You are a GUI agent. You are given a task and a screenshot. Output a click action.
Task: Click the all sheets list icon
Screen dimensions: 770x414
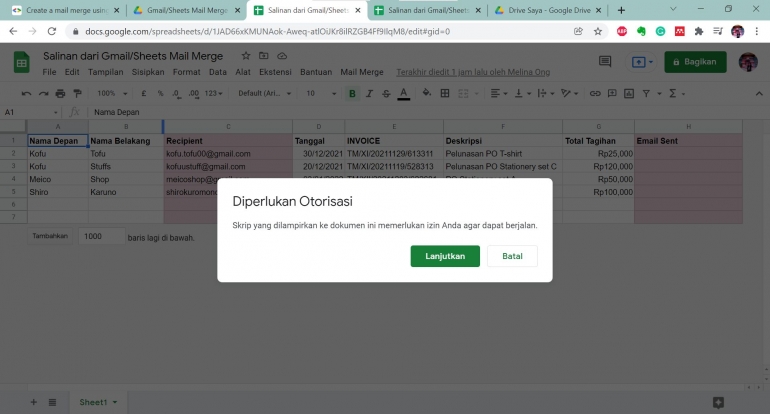point(53,402)
